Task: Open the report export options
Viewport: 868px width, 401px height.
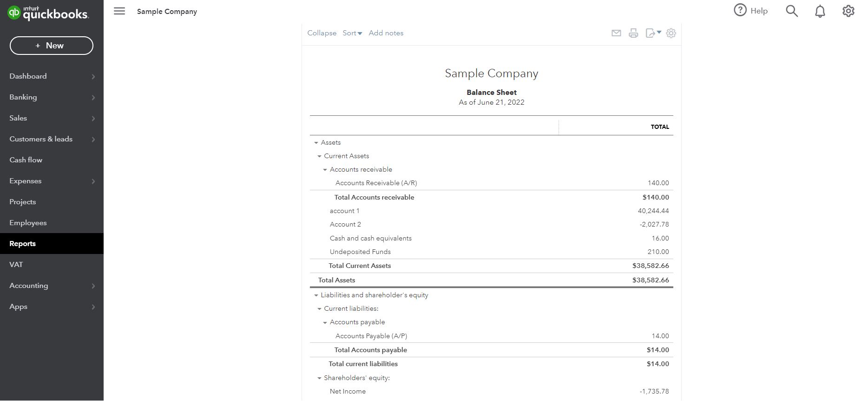Action: (653, 33)
